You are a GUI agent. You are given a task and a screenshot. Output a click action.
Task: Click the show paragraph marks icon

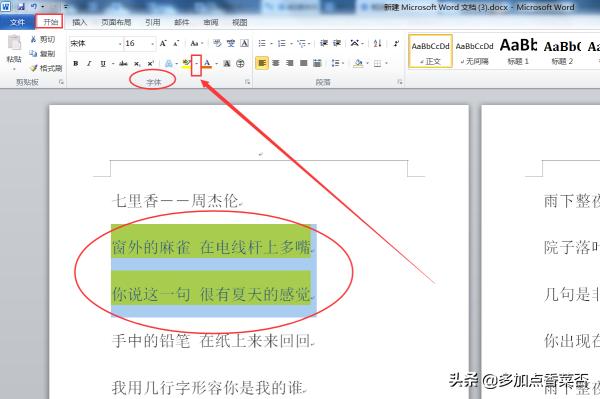pos(396,43)
